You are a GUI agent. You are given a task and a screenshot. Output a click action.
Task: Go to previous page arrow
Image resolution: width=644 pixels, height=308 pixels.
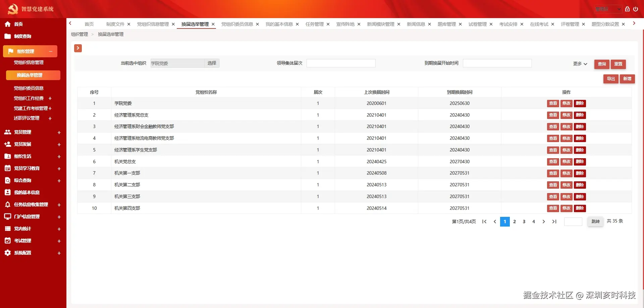[x=495, y=222]
